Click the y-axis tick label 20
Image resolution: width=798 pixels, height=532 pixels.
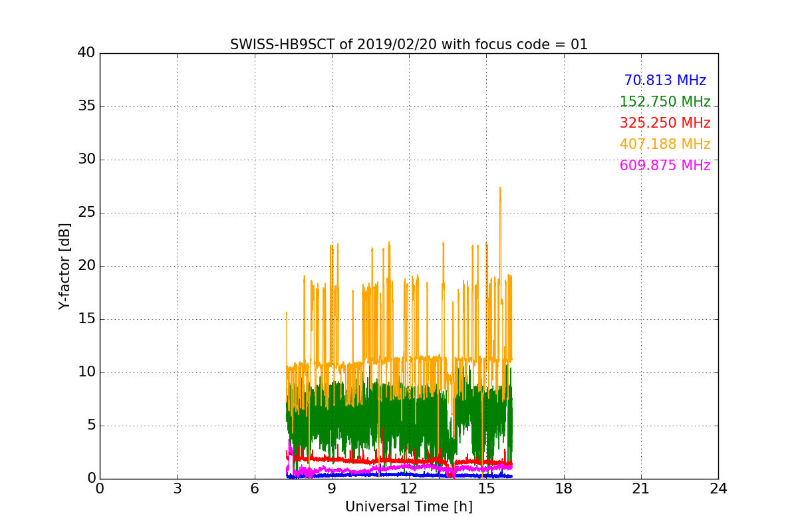86,266
